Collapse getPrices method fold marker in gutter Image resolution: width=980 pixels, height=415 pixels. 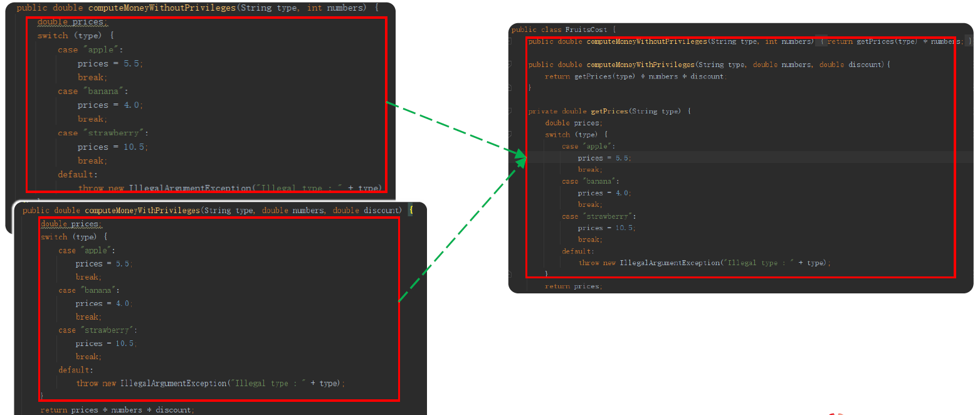click(x=510, y=111)
